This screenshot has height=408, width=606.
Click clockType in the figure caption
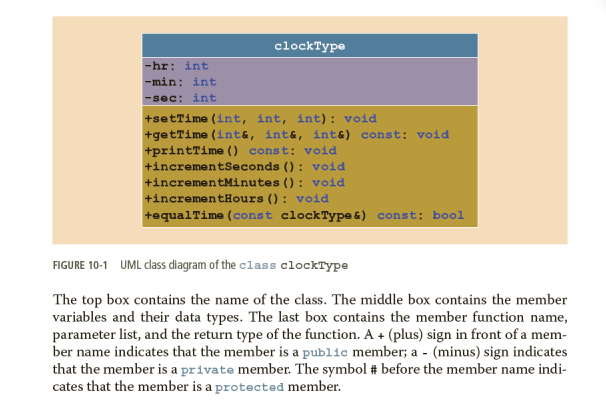tap(314, 266)
